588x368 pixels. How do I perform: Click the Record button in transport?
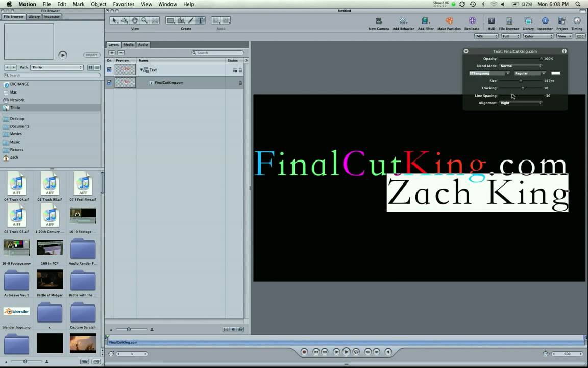304,352
